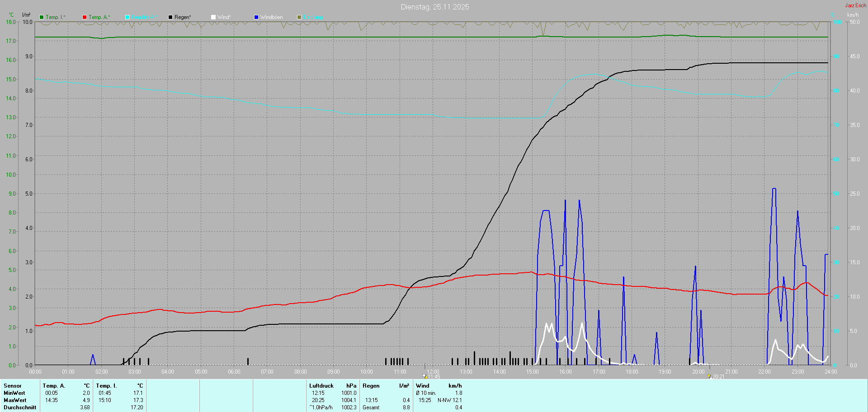Click the Temp. A. maximum time '14:35'

tap(52, 400)
